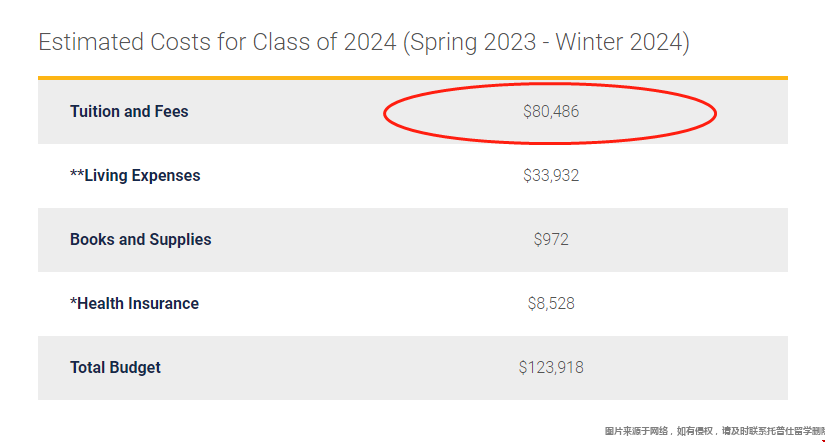
Task: Click "Class of 2024" in the heading
Action: click(324, 43)
